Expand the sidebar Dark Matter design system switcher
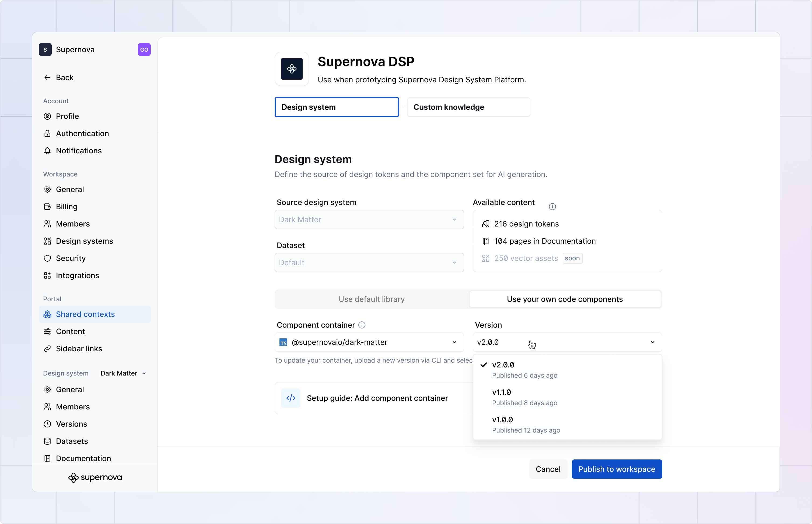The width and height of the screenshot is (812, 524). coord(123,373)
